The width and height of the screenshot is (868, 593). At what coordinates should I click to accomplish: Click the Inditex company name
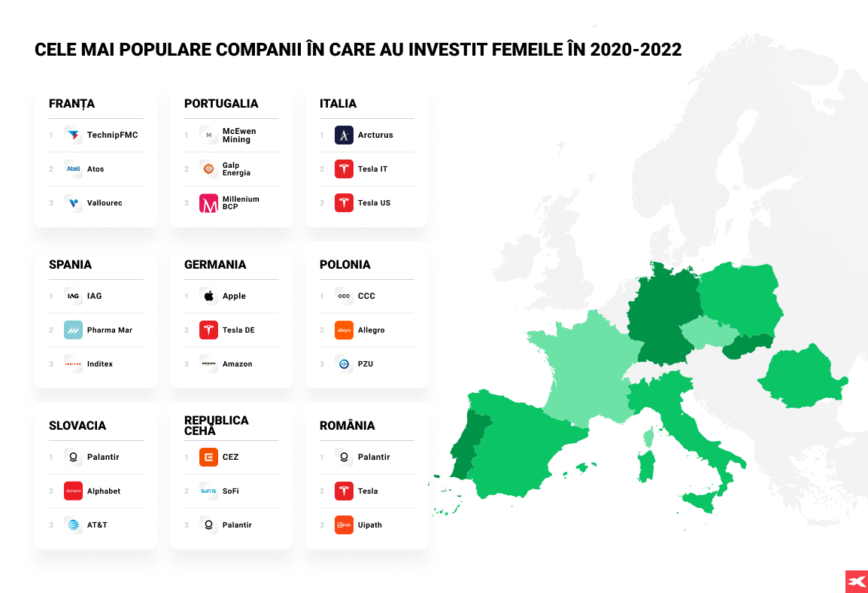point(100,364)
